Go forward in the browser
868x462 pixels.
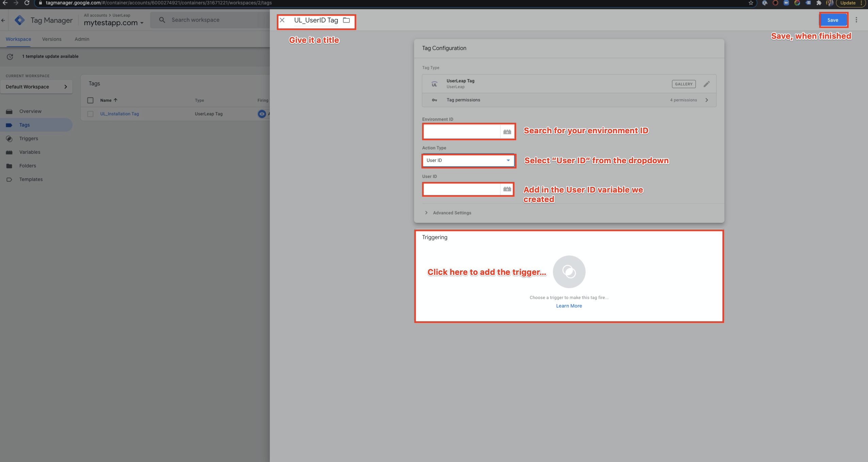tap(16, 3)
